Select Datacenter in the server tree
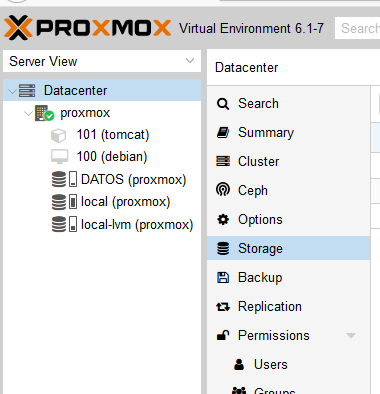 pos(102,90)
